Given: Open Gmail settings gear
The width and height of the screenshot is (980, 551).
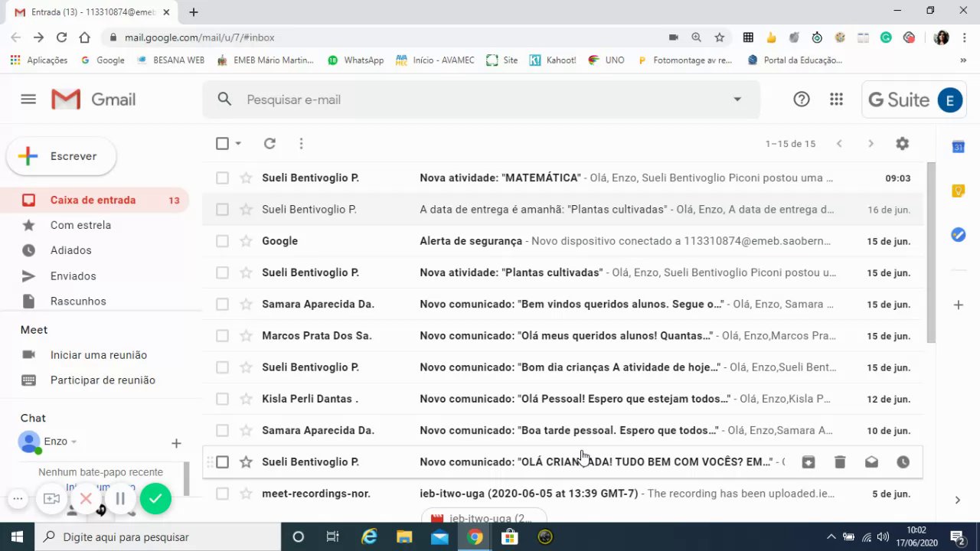Looking at the screenshot, I should [x=903, y=143].
